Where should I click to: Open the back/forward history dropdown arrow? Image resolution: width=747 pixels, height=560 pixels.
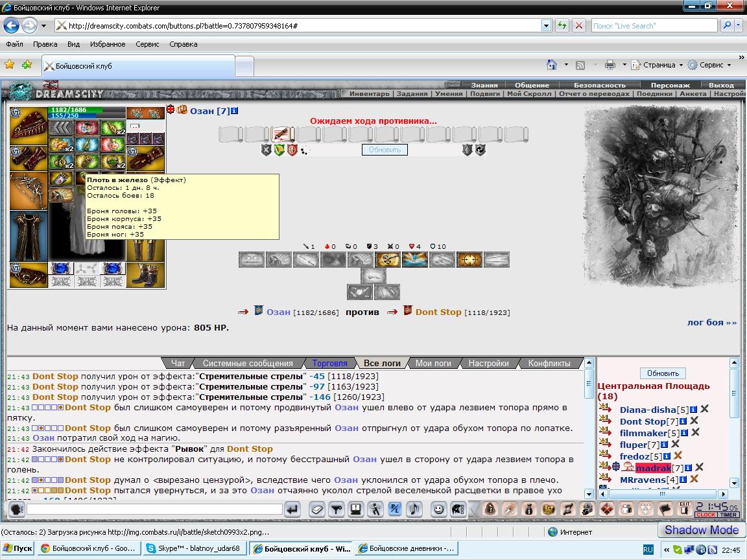[x=44, y=26]
